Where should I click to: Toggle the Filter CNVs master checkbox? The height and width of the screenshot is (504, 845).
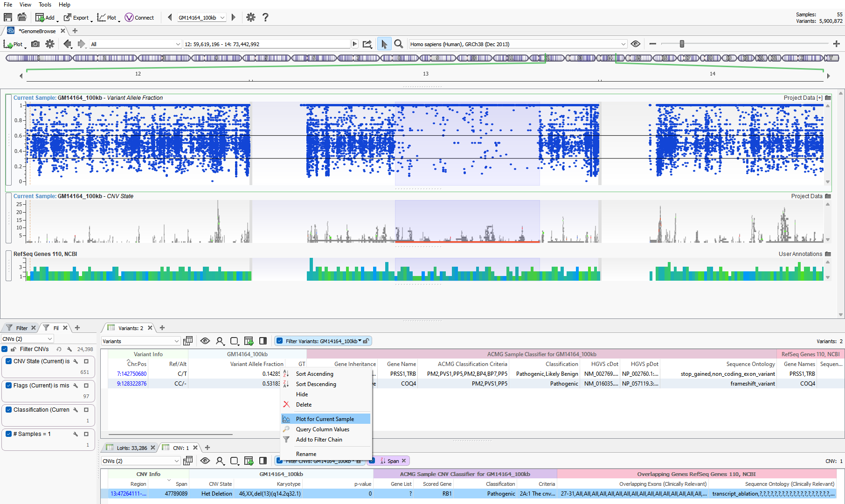tap(5, 349)
